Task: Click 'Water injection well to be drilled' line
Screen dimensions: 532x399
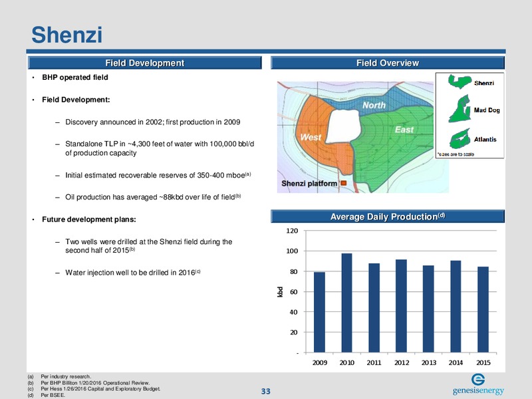Action: pyautogui.click(x=132, y=273)
